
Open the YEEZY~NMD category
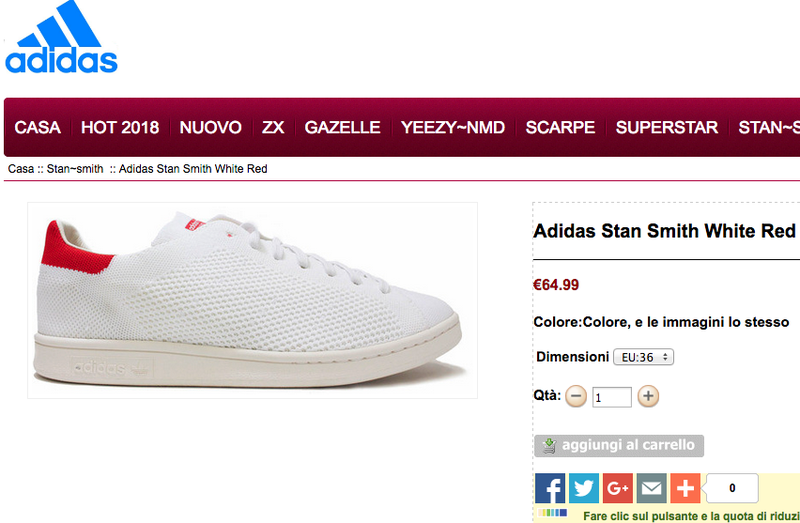pos(453,128)
